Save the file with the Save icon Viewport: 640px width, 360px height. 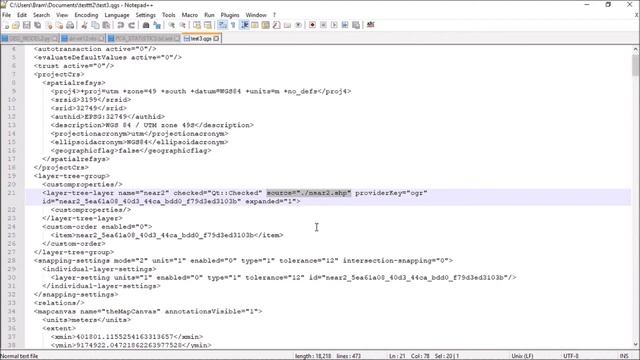click(27, 25)
